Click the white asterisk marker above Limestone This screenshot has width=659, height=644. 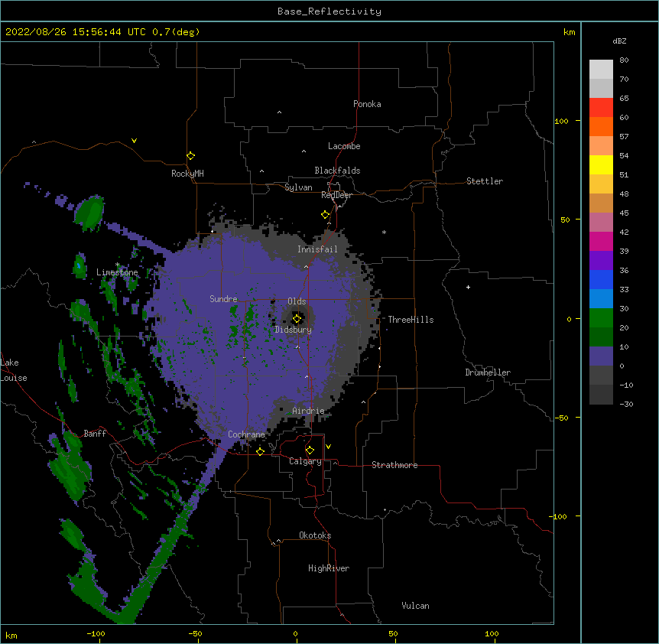tap(118, 265)
